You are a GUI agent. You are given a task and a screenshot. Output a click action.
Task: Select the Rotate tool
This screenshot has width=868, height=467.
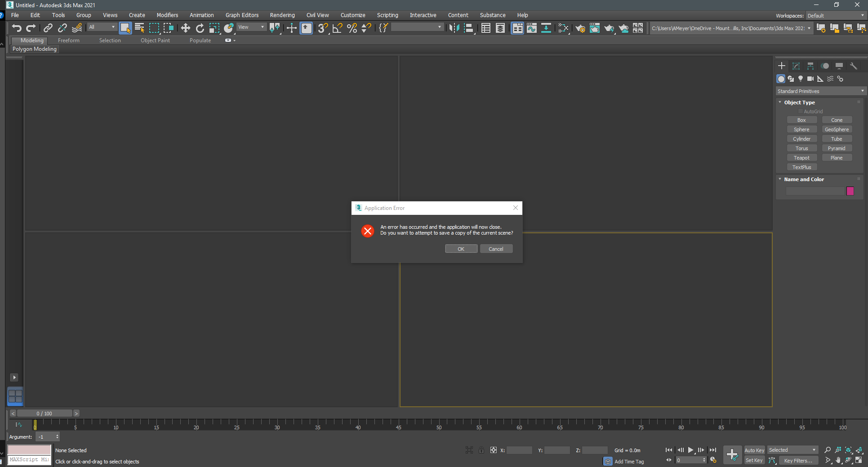point(200,28)
